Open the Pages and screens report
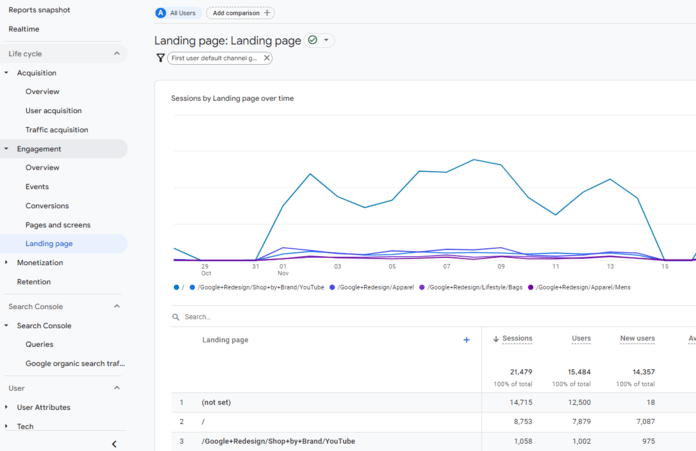Screen dimensions: 696x451 (58, 225)
